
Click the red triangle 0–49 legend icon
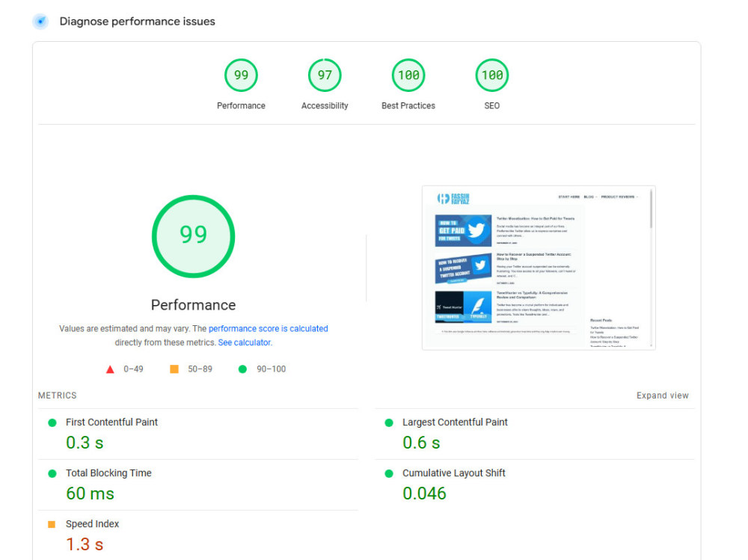coord(110,369)
